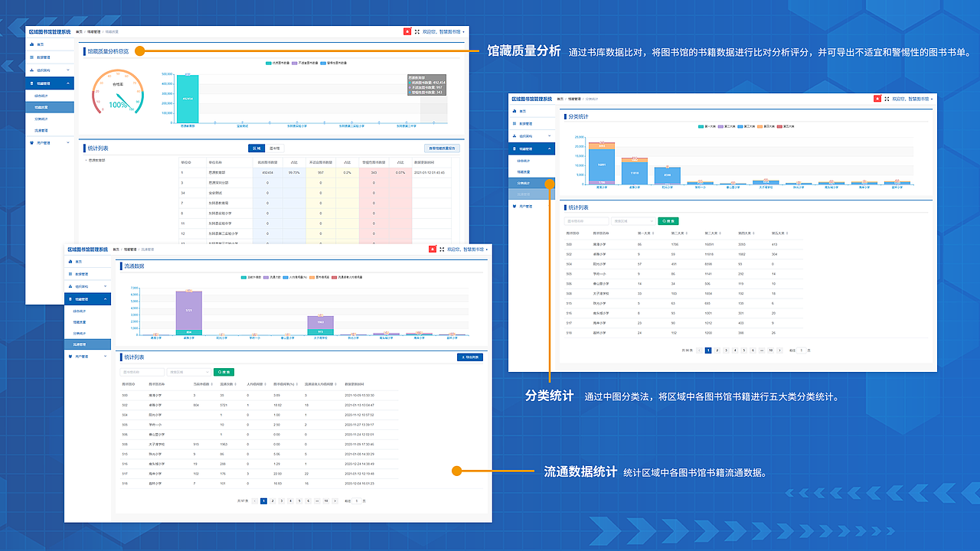Click the 用户管理 icon in the 流通数据 window sidebar
980x551 pixels.
(70, 357)
